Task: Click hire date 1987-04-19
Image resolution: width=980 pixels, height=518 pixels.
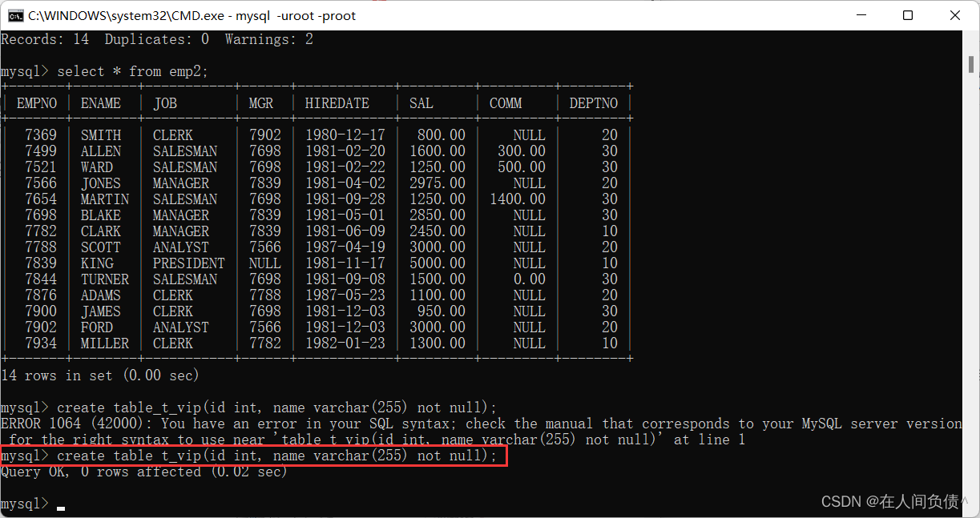Action: [x=345, y=247]
